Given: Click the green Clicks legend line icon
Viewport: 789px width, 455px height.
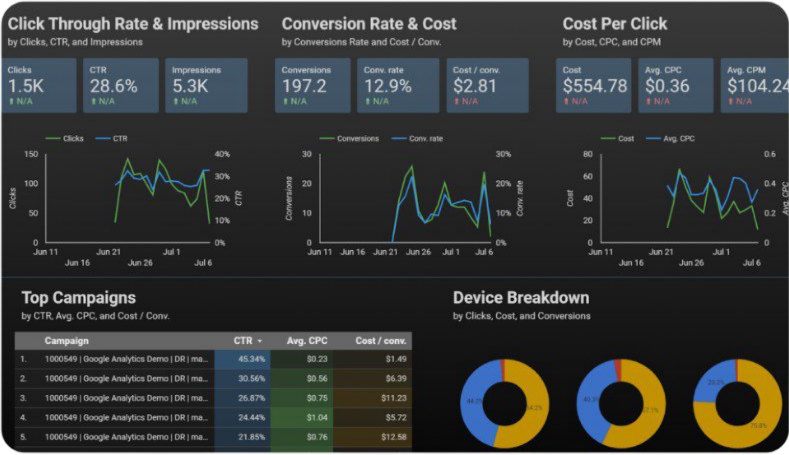Looking at the screenshot, I should 52,138.
